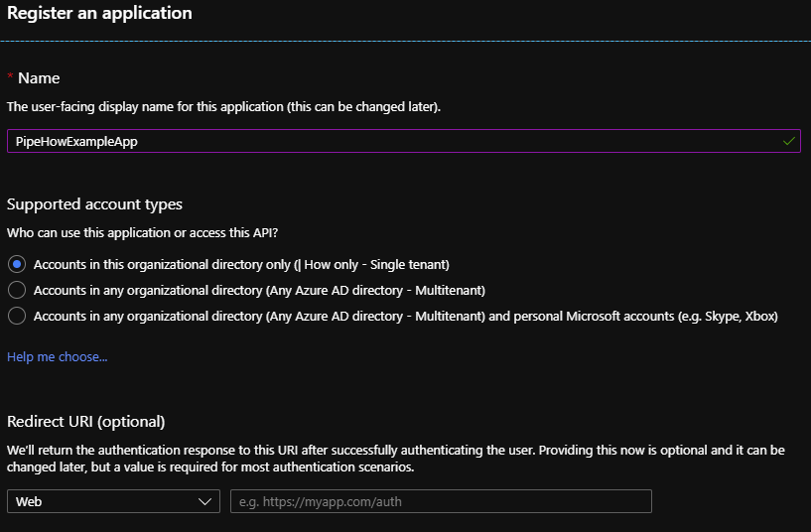Viewport: 811px width, 532px height.
Task: Click the 'Redirect URI (optional)' heading
Action: [x=85, y=421]
